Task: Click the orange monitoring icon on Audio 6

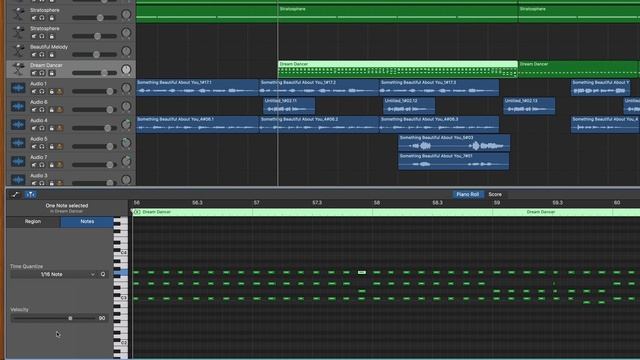Action: (x=60, y=110)
